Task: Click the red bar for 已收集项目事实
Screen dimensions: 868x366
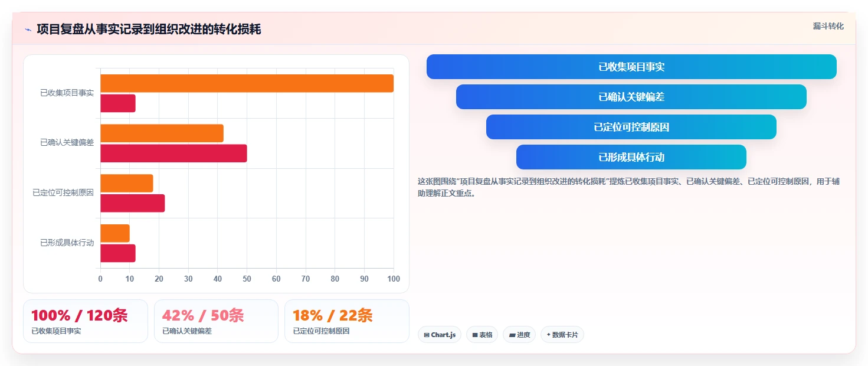Action: click(118, 103)
